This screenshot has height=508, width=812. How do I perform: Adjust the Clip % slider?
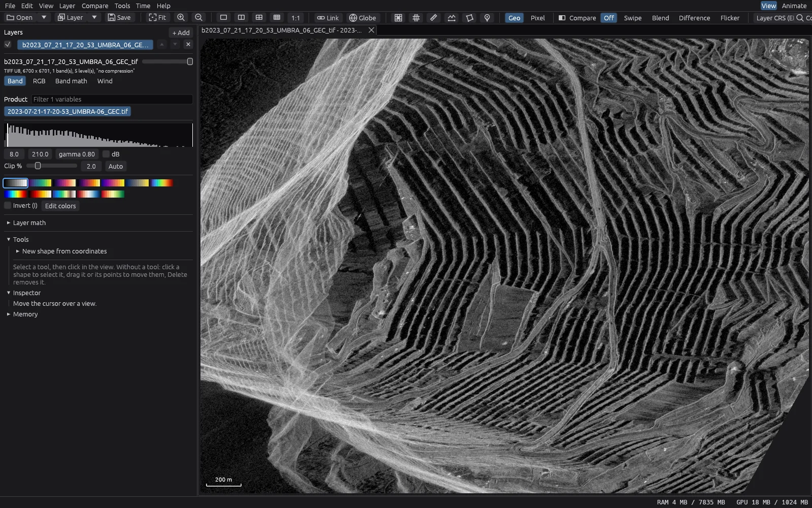click(52, 166)
